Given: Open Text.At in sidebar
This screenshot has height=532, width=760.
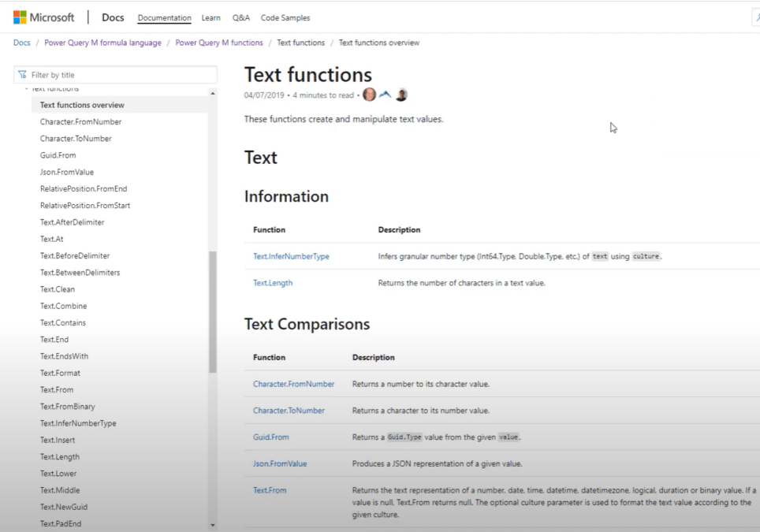Looking at the screenshot, I should 52,239.
